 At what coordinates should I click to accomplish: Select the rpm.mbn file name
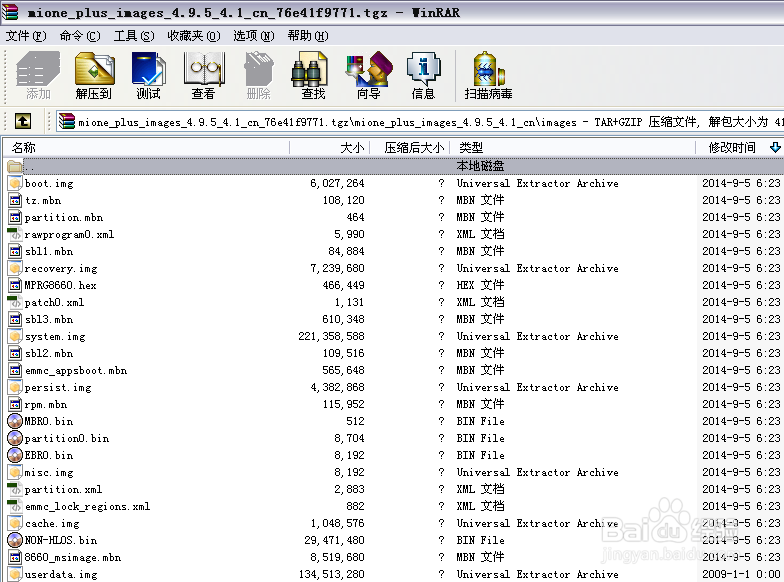(x=46, y=404)
